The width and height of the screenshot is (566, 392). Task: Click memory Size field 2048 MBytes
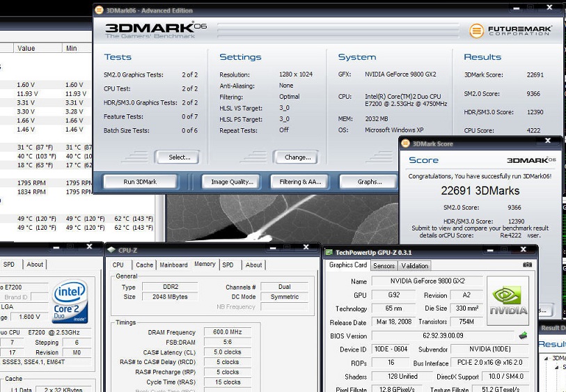coord(170,297)
